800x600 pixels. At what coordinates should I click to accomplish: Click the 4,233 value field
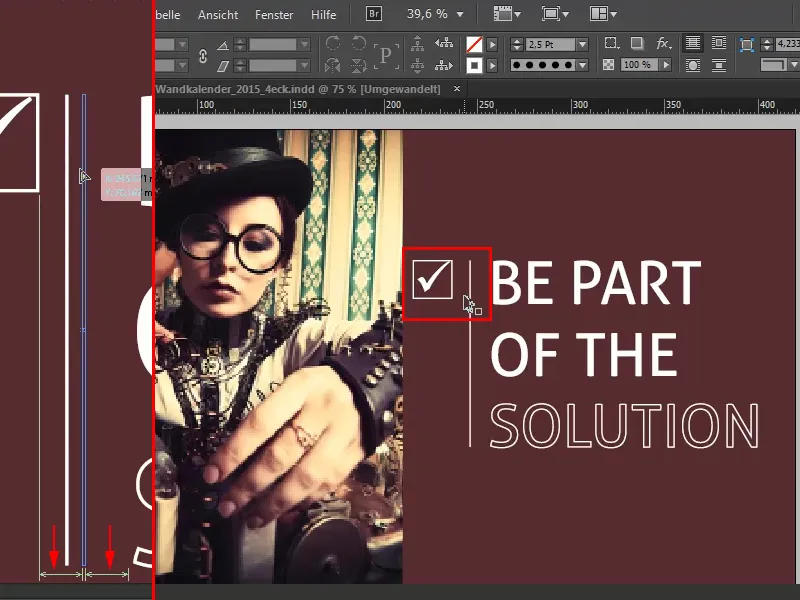(x=788, y=44)
